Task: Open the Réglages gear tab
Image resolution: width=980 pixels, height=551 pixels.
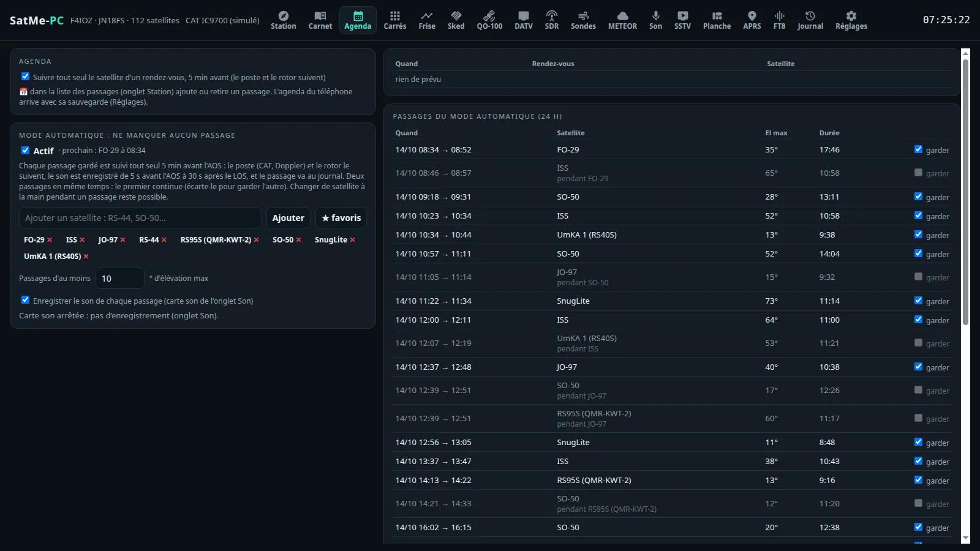Action: click(851, 20)
